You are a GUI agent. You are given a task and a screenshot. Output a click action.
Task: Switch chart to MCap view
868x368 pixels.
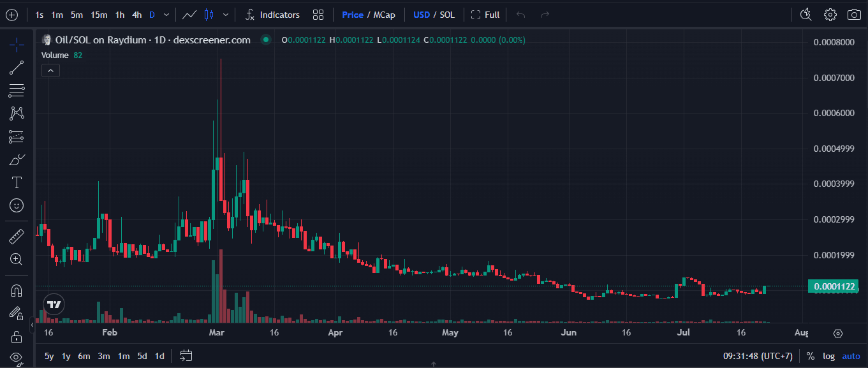383,15
